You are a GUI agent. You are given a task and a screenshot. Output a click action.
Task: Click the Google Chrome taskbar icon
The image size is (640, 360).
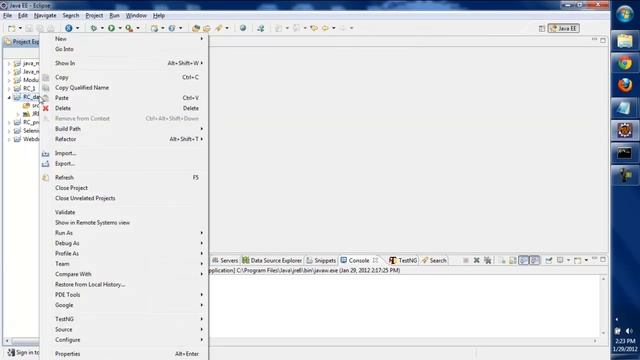click(x=624, y=63)
